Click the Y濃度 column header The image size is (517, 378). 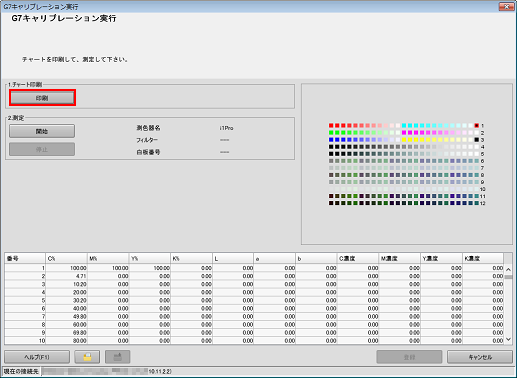pyautogui.click(x=441, y=258)
